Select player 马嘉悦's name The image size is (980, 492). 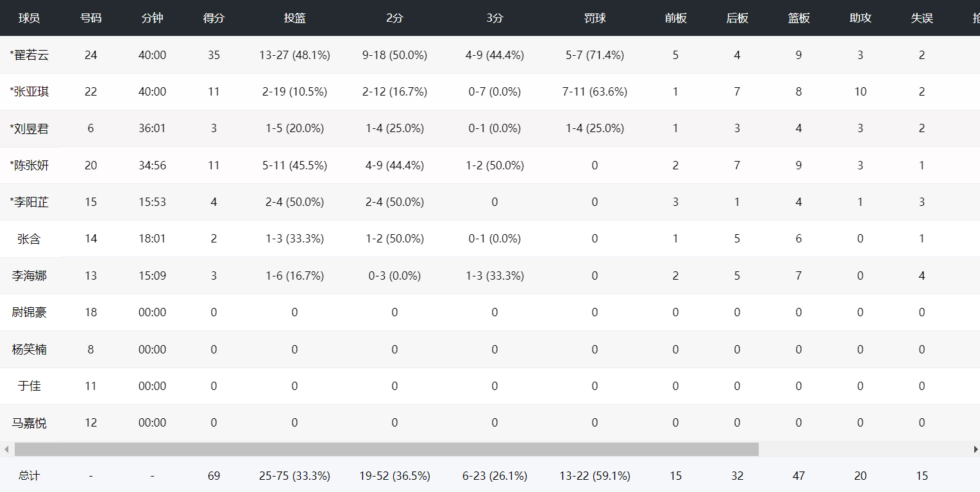pyautogui.click(x=30, y=423)
